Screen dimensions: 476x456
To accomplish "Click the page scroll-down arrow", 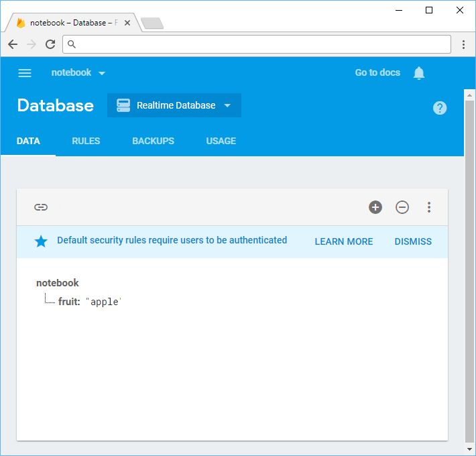I will point(469,449).
